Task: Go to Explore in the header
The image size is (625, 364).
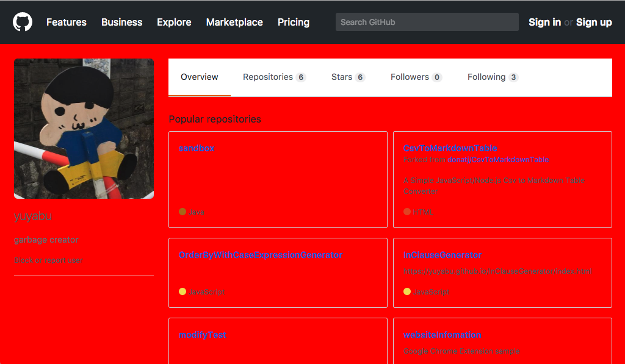Action: (x=174, y=23)
